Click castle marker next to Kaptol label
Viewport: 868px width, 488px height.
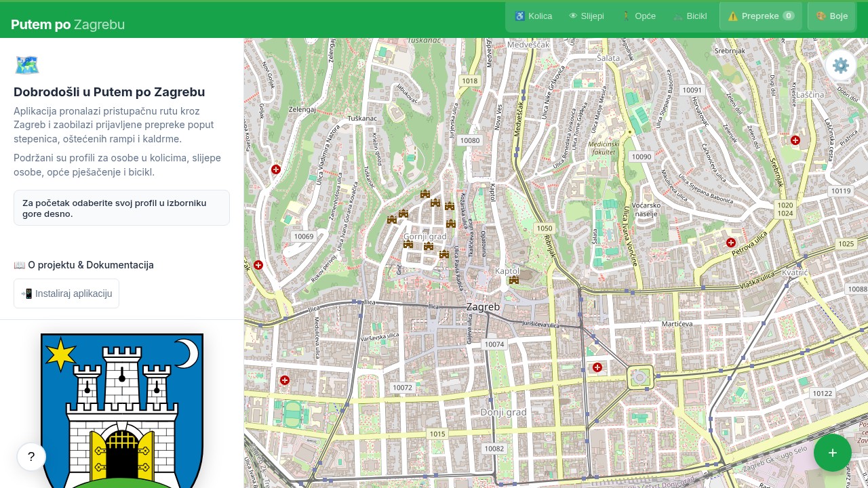514,280
